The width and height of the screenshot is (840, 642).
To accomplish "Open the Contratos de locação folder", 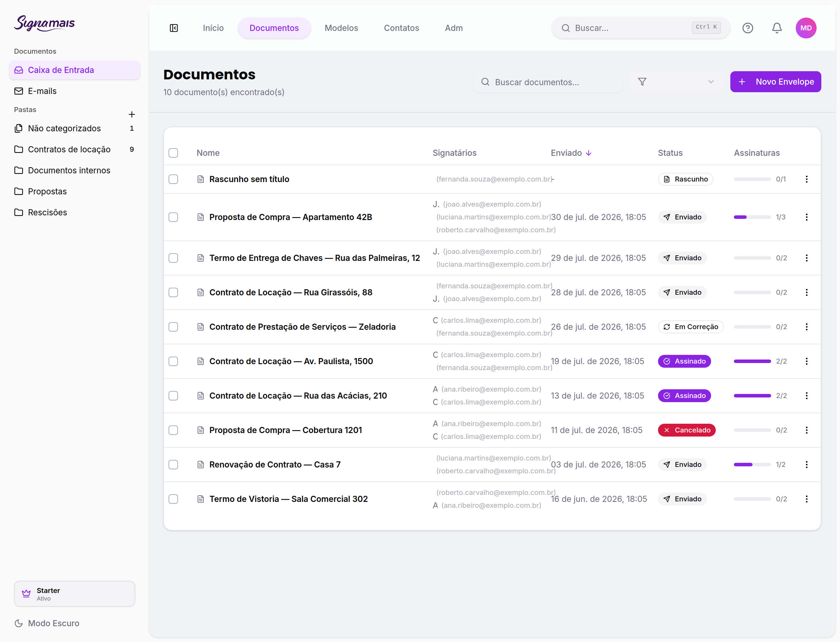I will 74,149.
